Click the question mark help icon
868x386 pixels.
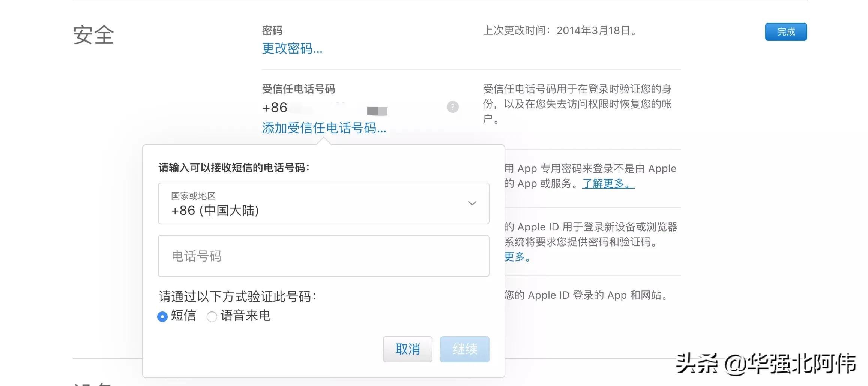pyautogui.click(x=452, y=107)
